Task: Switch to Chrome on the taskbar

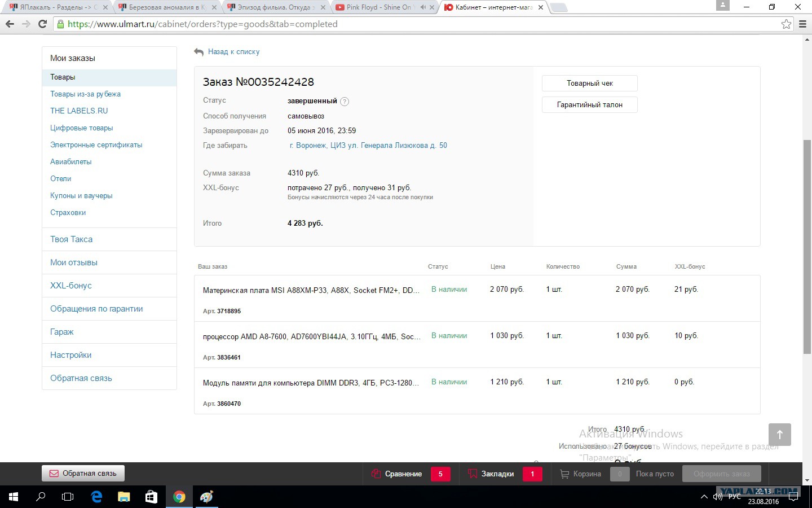Action: [179, 497]
